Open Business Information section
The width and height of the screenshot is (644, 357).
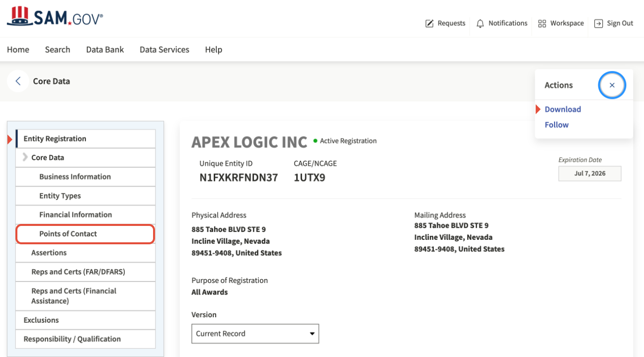coord(85,177)
